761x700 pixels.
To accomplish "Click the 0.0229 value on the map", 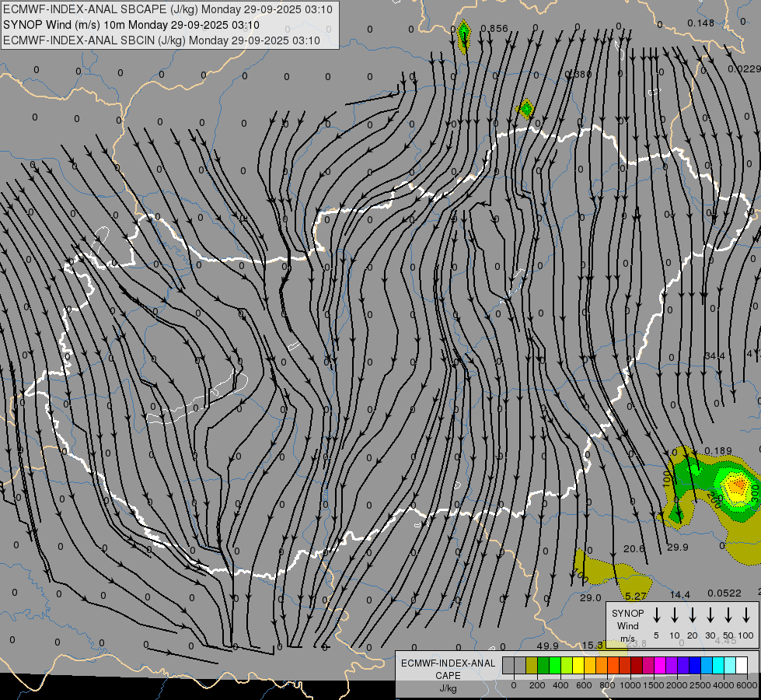I will pos(744,69).
